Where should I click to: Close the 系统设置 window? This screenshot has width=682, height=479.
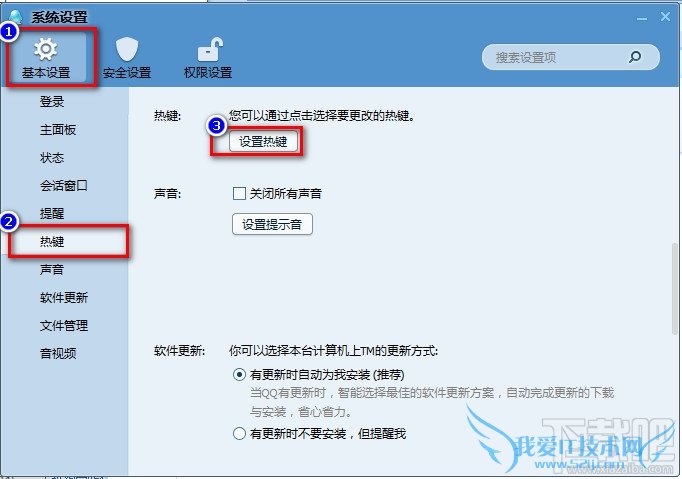click(x=665, y=17)
